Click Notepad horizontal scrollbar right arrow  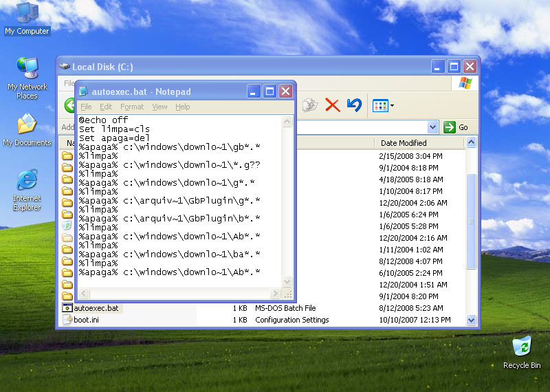pos(275,293)
